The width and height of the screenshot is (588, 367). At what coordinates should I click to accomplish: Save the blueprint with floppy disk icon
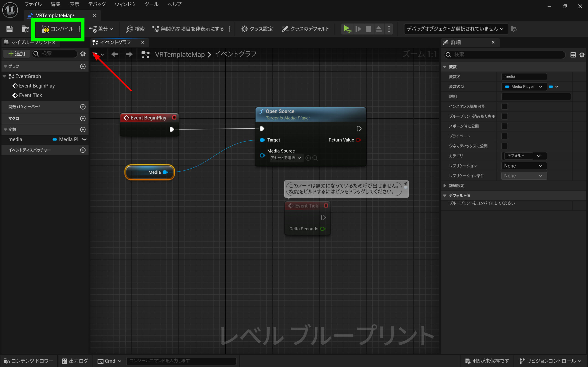[9, 29]
